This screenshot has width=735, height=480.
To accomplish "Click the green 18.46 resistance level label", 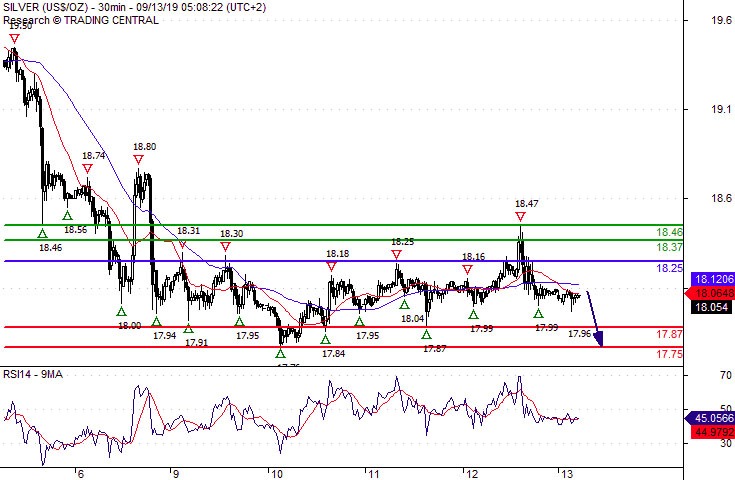I will pos(669,232).
